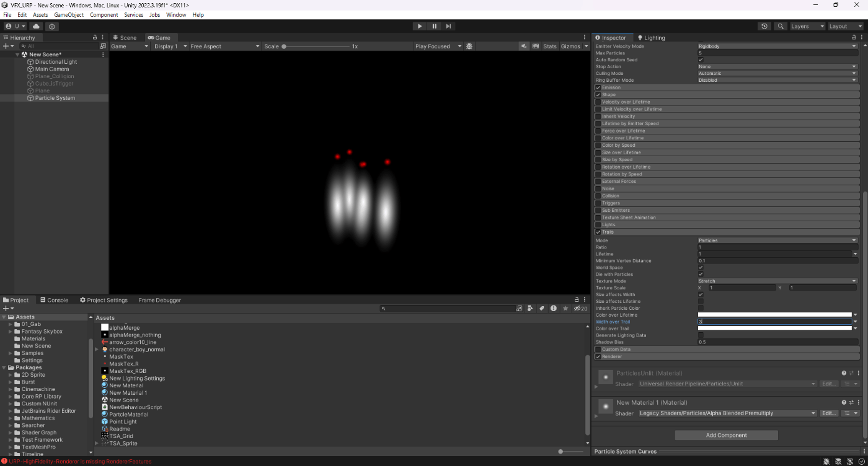Click the Project panel create plus button
This screenshot has width=868, height=466.
pos(8,308)
